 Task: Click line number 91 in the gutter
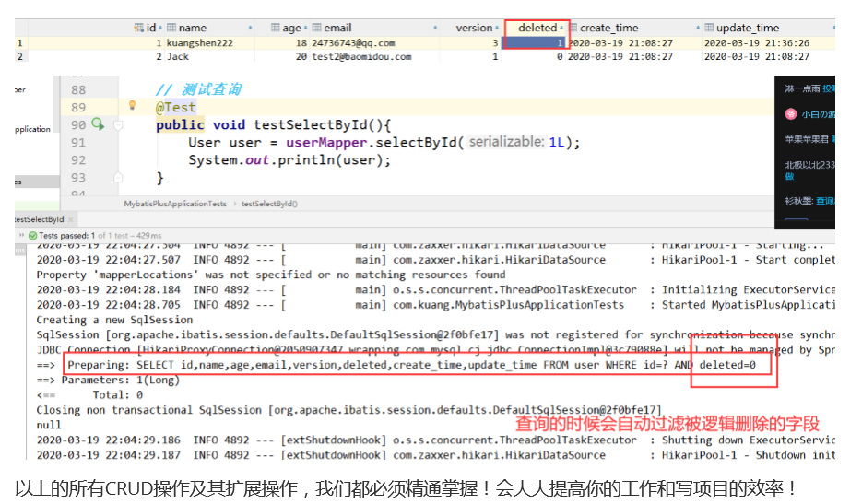pyautogui.click(x=78, y=142)
